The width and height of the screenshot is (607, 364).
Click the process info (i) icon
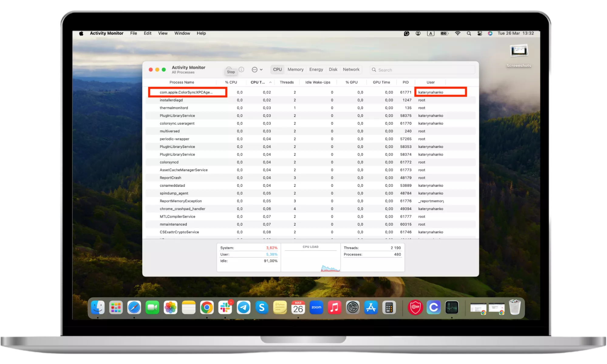(241, 69)
